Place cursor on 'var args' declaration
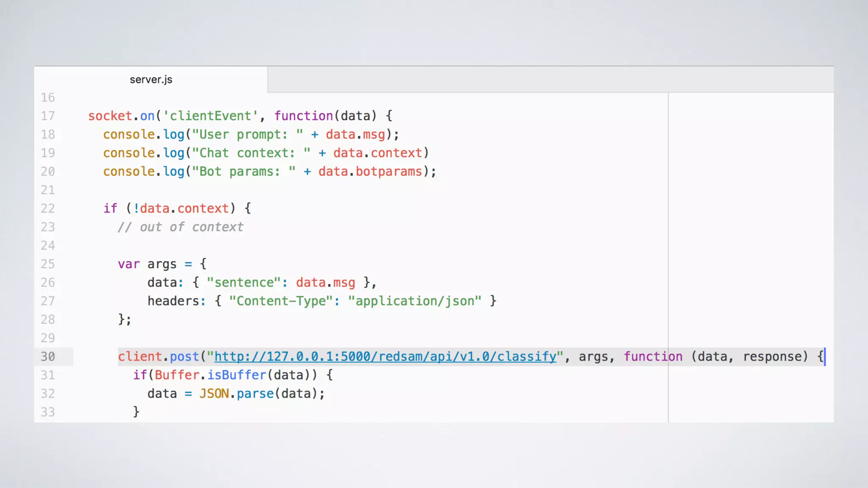Image resolution: width=868 pixels, height=488 pixels. [147, 264]
